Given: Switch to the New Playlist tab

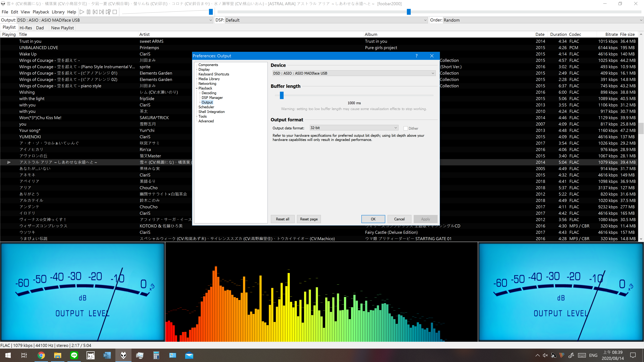Looking at the screenshot, I should 62,28.
